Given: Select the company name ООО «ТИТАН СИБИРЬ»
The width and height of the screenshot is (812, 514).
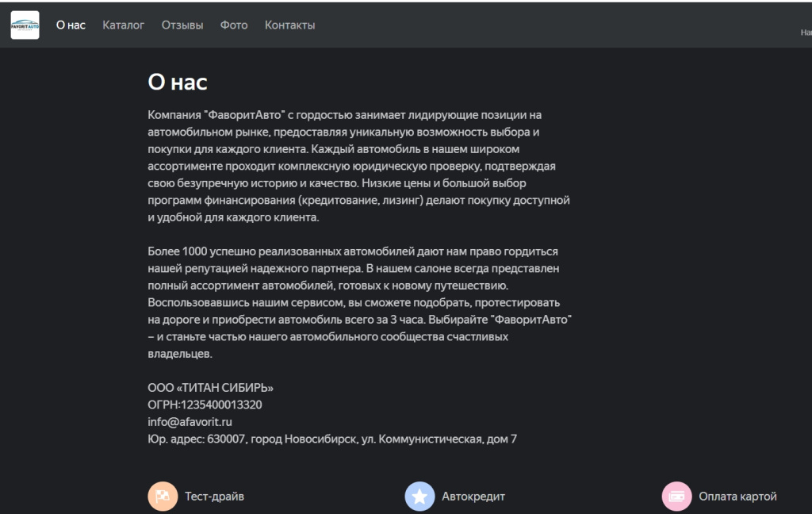Looking at the screenshot, I should 211,388.
